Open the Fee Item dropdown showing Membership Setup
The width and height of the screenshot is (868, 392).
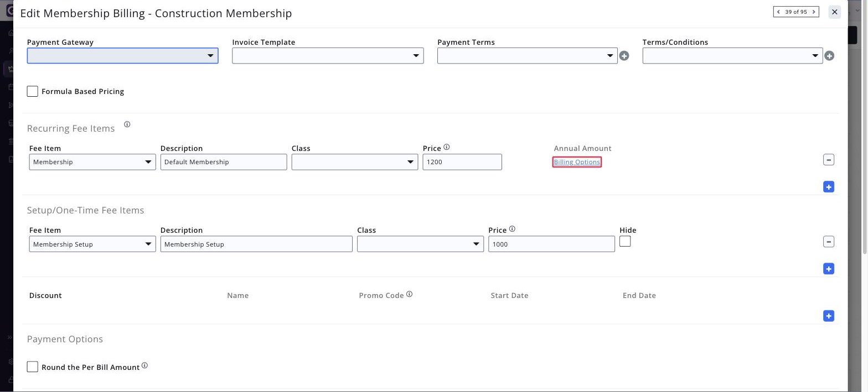[x=92, y=244]
